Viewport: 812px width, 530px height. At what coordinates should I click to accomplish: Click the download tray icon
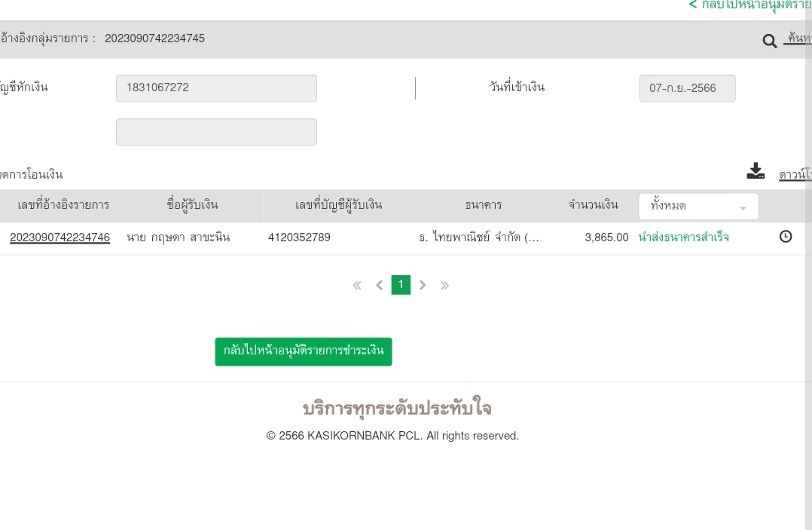756,172
